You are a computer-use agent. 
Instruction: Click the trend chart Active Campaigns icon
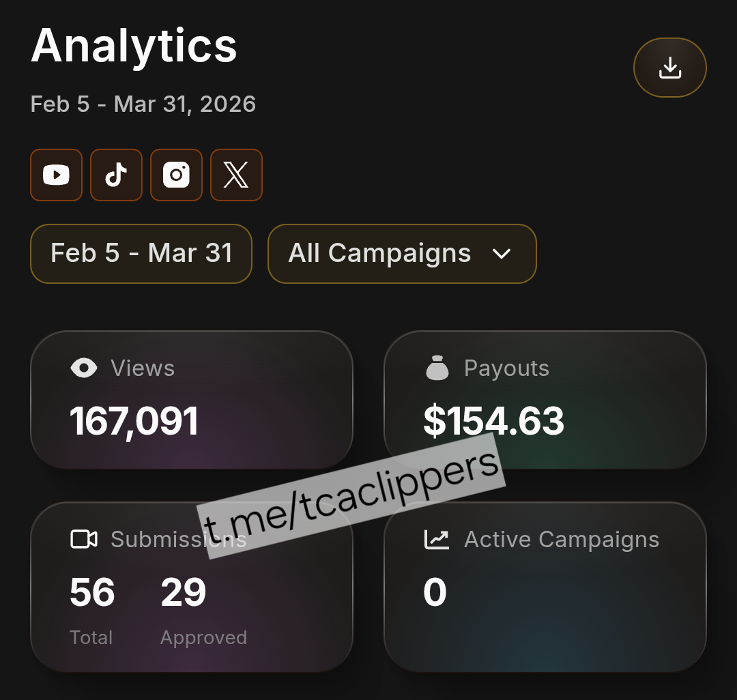coord(437,540)
